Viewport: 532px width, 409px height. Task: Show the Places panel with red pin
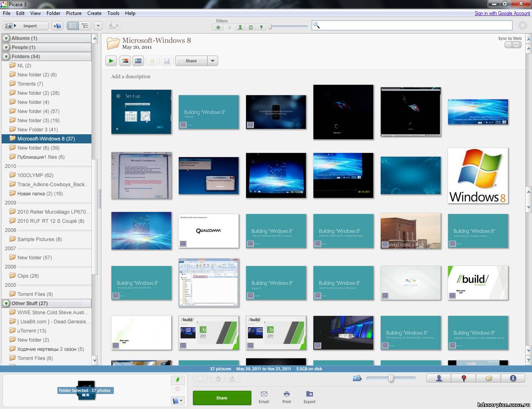(464, 378)
